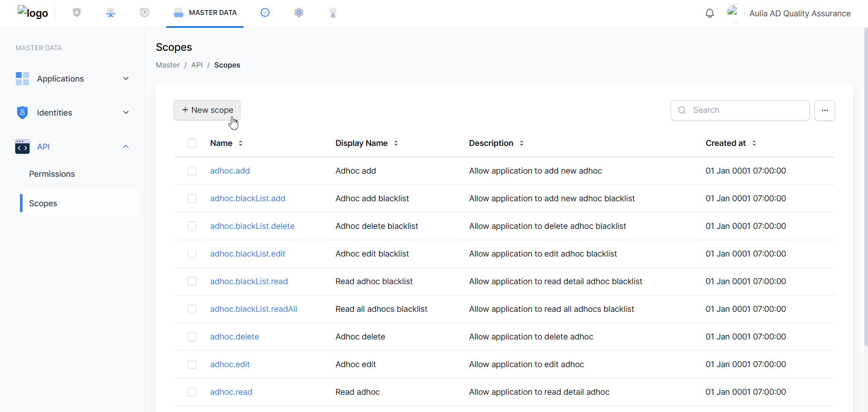Click the Master breadcrumb link
The image size is (868, 412).
(x=168, y=65)
